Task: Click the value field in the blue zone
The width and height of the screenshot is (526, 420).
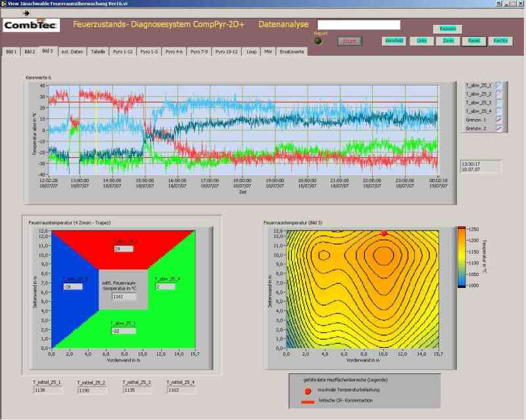Action: pyautogui.click(x=73, y=287)
